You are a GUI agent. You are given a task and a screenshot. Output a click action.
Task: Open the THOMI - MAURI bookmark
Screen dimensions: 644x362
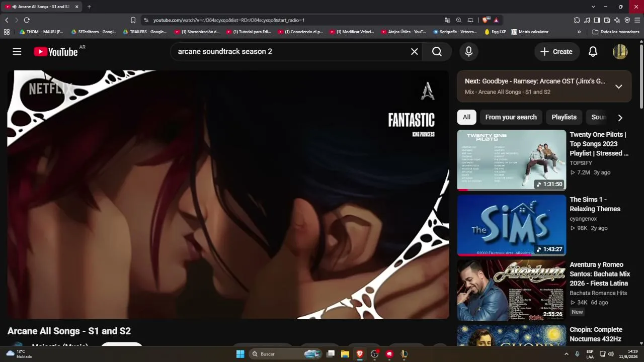(x=41, y=32)
